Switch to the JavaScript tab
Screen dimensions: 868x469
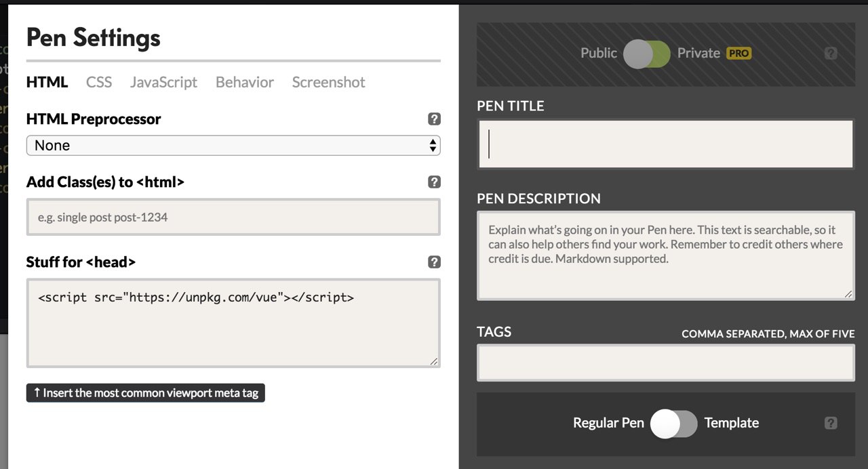[x=163, y=83]
